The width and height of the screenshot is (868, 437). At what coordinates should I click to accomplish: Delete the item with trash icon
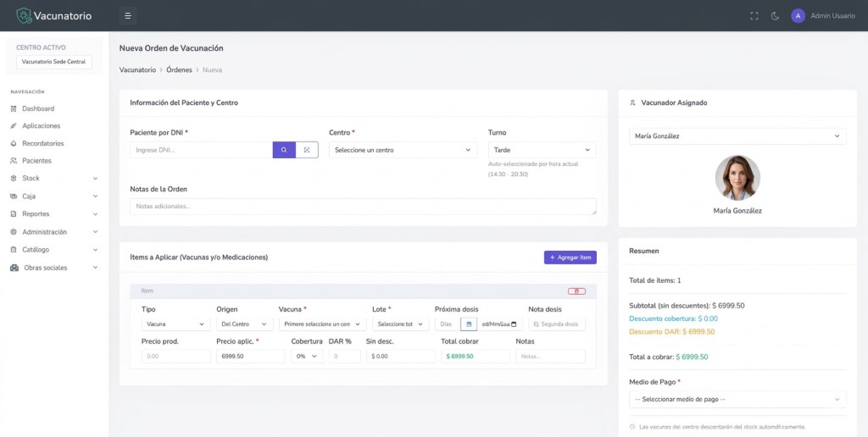[x=576, y=290]
